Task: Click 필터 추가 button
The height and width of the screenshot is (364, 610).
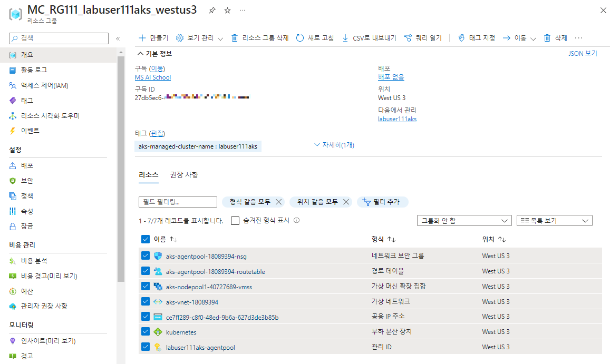Action: [x=382, y=201]
